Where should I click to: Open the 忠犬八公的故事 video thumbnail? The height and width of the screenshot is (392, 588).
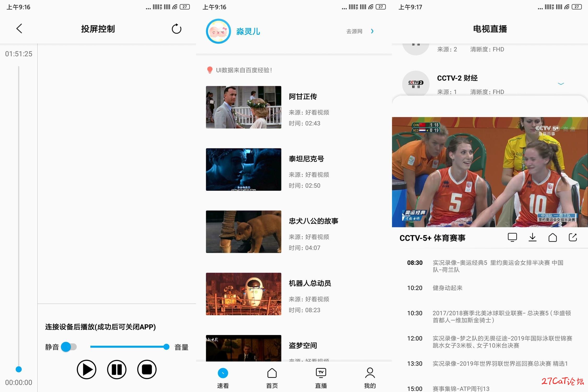click(244, 232)
